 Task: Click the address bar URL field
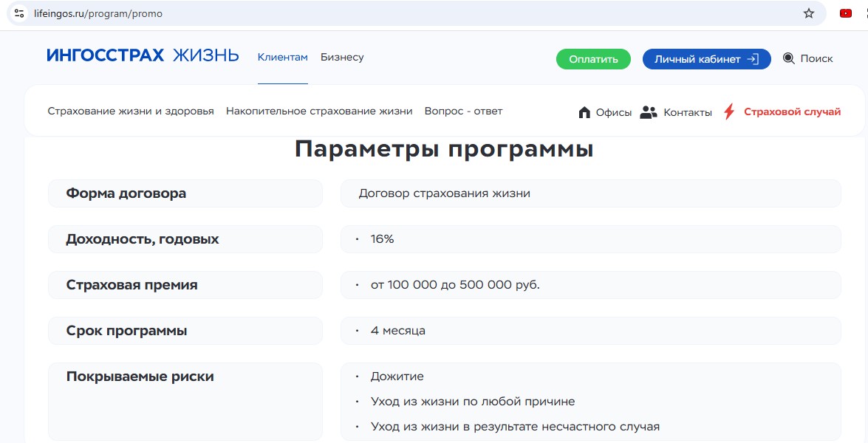(369, 13)
